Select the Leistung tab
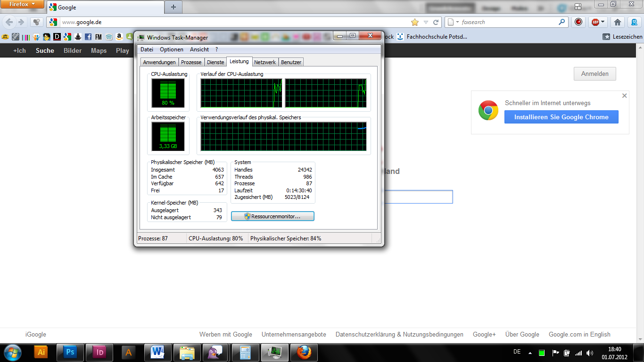644x362 pixels. tap(239, 61)
